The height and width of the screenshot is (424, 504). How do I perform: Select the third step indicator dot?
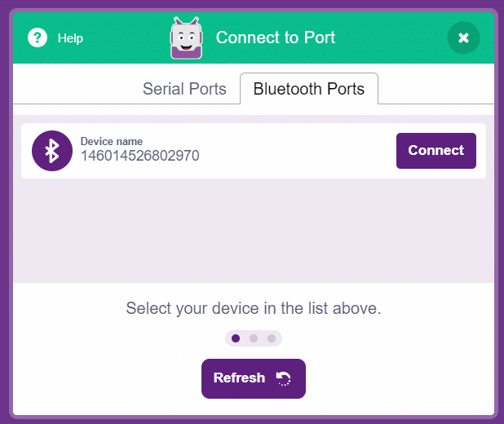point(272,338)
